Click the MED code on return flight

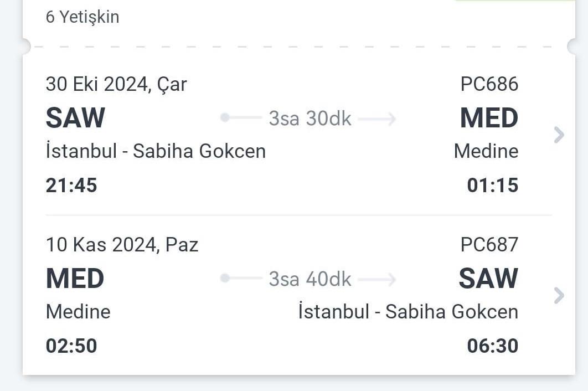pos(75,279)
